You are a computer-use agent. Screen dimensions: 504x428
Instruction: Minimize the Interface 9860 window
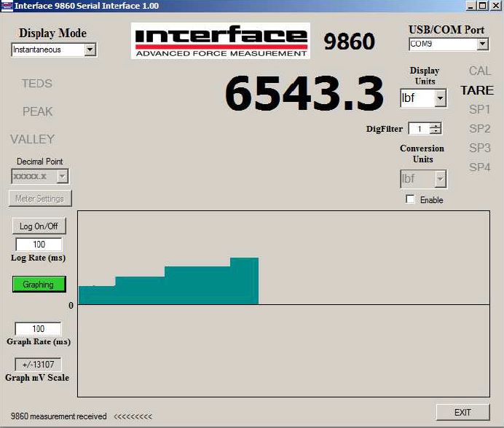pos(470,6)
